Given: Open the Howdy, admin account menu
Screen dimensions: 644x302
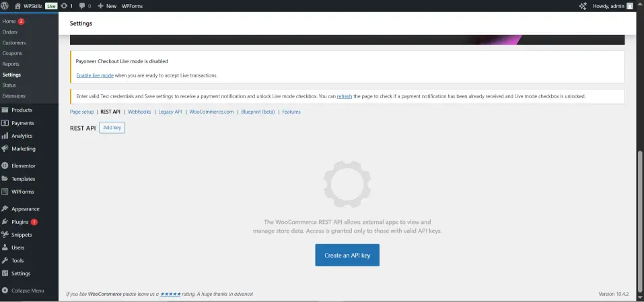Looking at the screenshot, I should coord(613,6).
